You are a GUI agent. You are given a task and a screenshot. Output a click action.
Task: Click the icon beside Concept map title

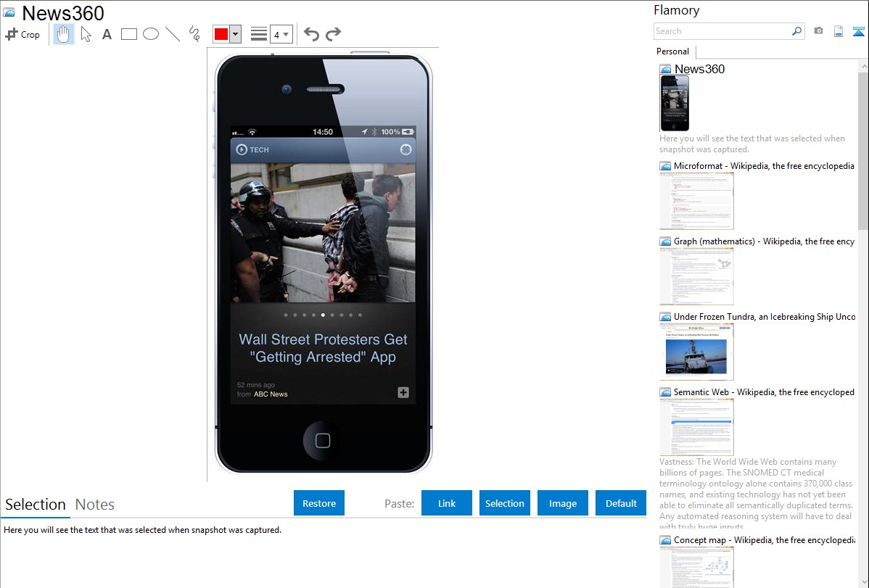pos(665,539)
